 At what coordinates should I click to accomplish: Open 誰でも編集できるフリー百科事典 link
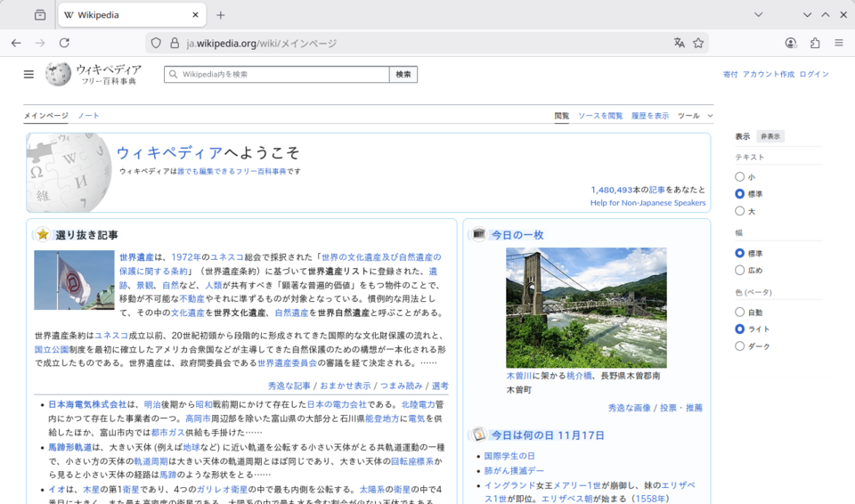click(232, 171)
